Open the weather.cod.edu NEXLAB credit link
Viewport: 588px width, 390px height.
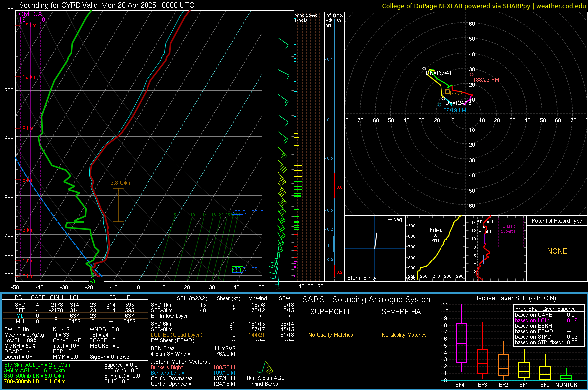pyautogui.click(x=484, y=6)
